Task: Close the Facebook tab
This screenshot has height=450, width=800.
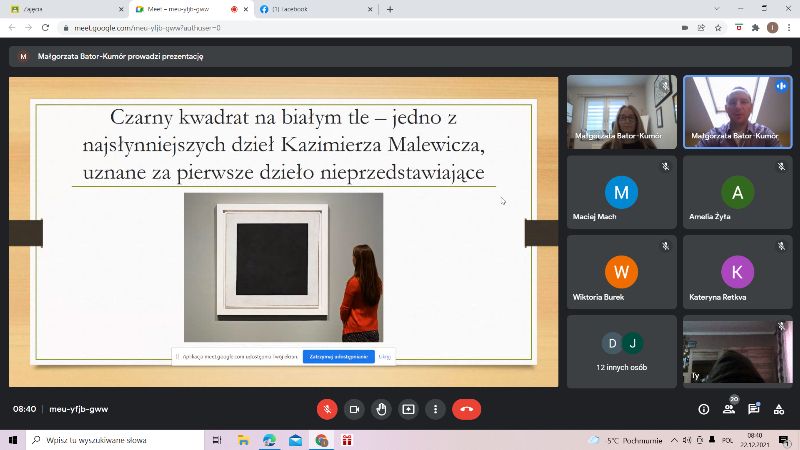Action: click(370, 9)
